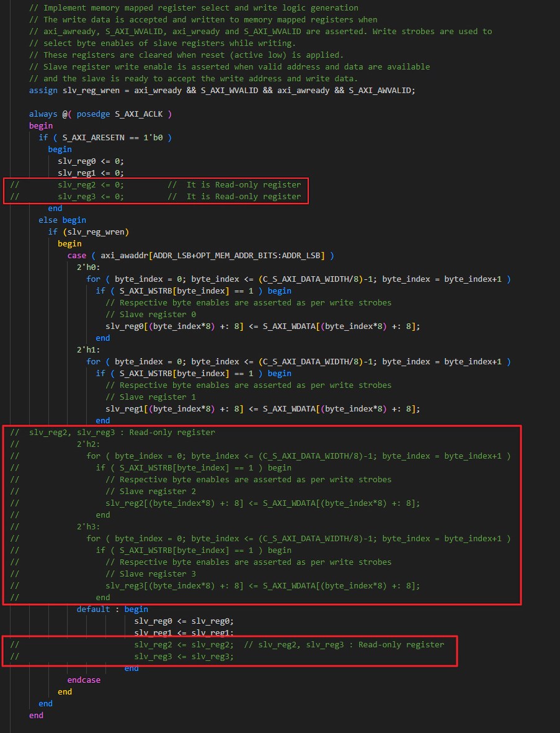Click commented "slv_reg3 <= slv_reg3;" line
The image size is (560, 733).
point(184,656)
